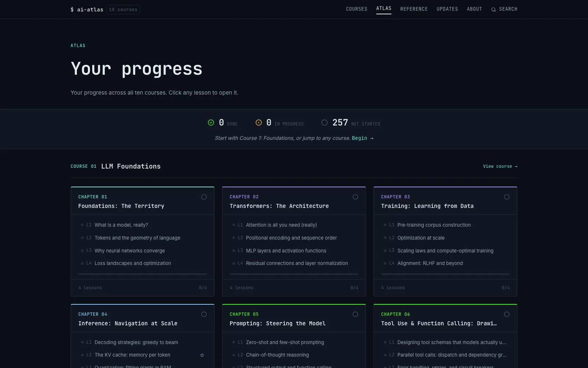The height and width of the screenshot is (368, 588).
Task: Toggle Chapter 05 completion circle
Action: (x=355, y=314)
